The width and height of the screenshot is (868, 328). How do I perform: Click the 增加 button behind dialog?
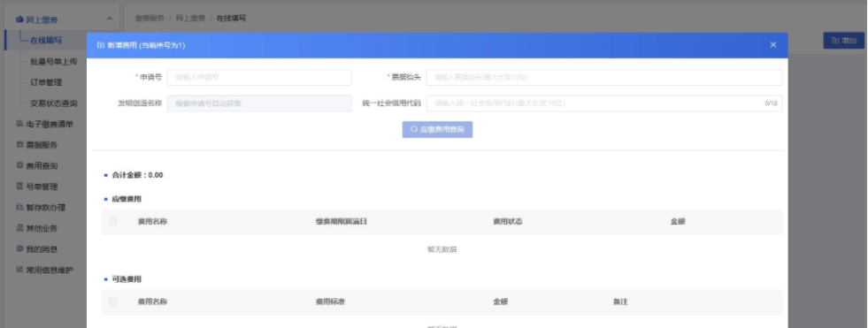click(x=843, y=41)
